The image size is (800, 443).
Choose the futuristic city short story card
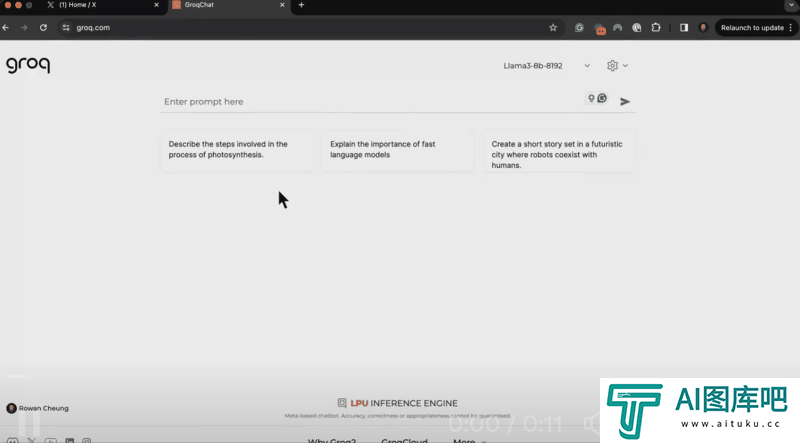(559, 153)
